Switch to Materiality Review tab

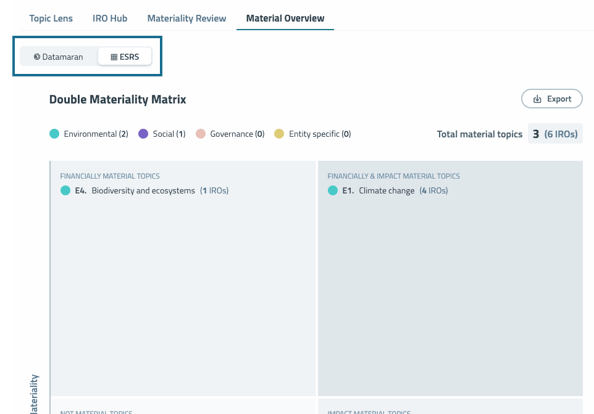click(186, 18)
